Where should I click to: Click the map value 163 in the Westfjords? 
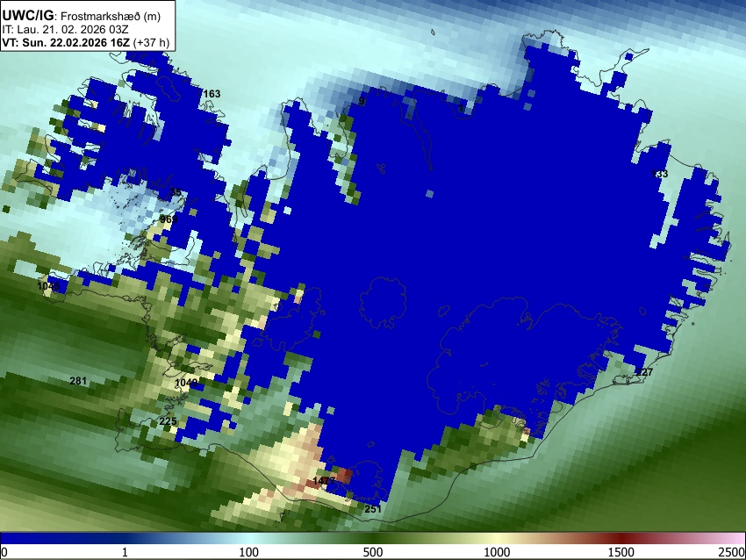tap(212, 94)
